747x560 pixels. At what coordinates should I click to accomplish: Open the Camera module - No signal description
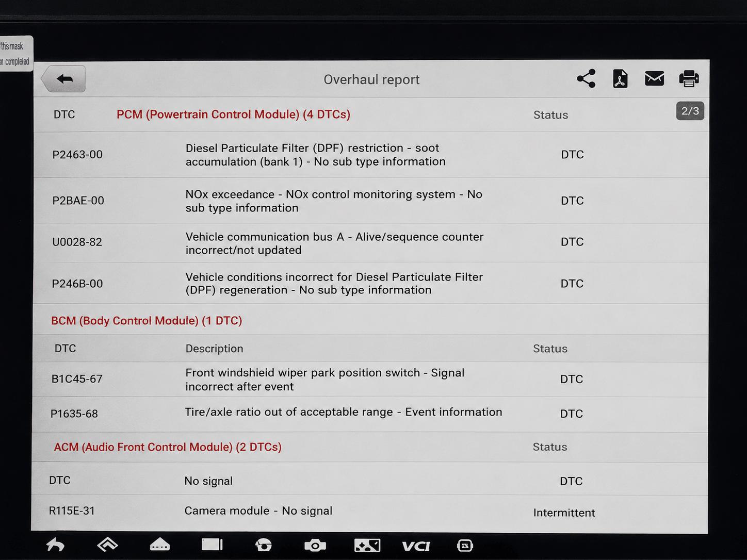(258, 511)
